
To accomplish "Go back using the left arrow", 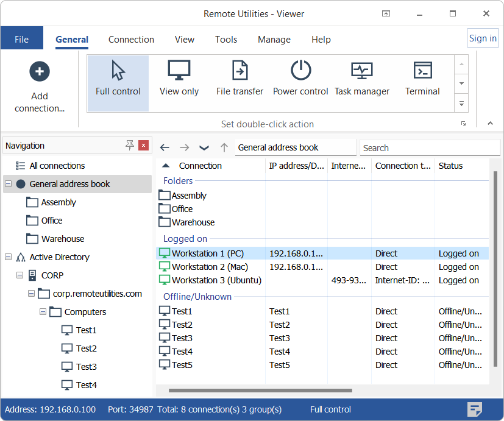I will click(165, 147).
